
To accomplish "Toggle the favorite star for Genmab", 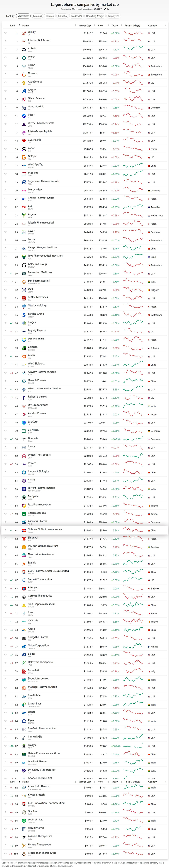I will coord(5,439).
